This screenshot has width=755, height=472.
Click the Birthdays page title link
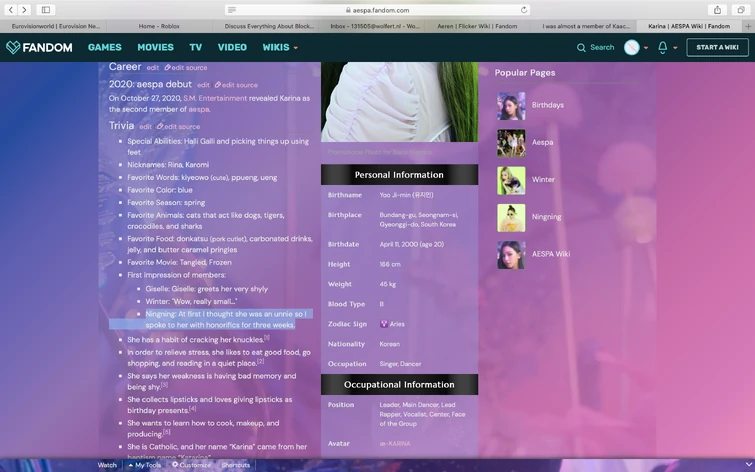547,105
